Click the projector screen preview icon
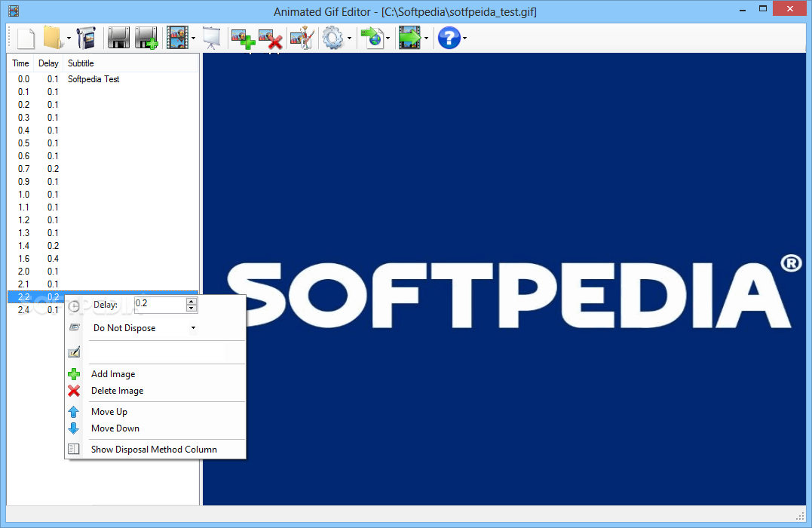812x528 pixels. 211,38
